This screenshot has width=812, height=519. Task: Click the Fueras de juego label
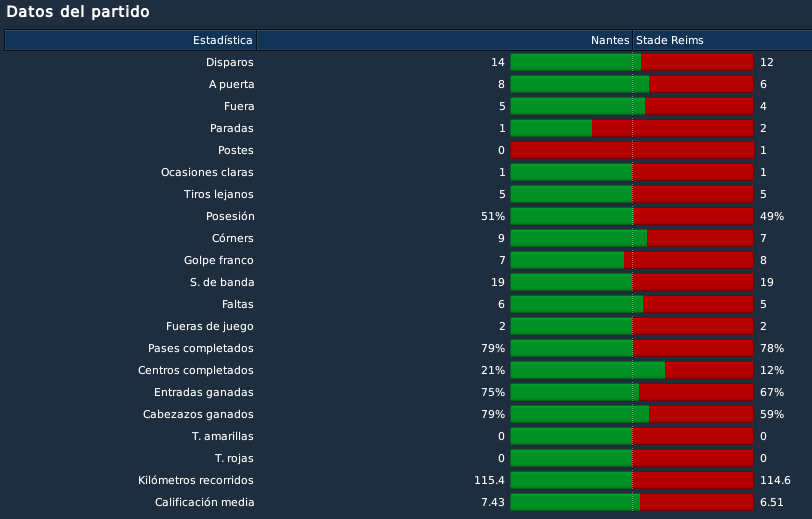pos(210,326)
